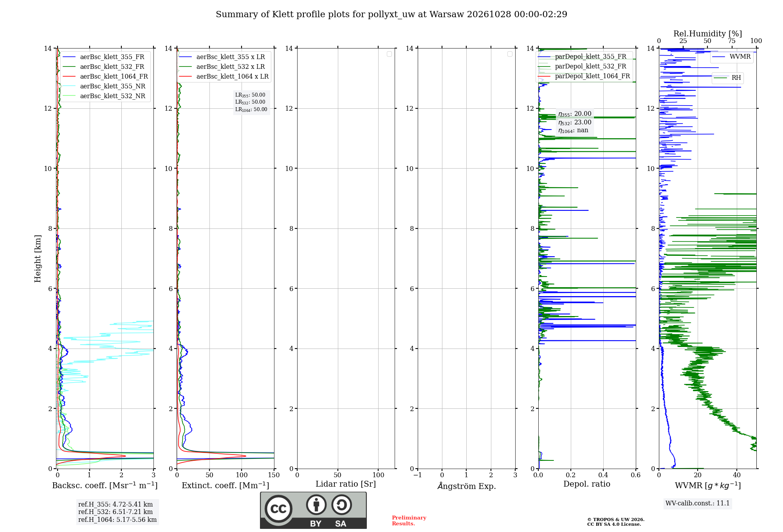
Task: Click legend entry aerBsc_klett_355_FR
Action: pos(104,57)
